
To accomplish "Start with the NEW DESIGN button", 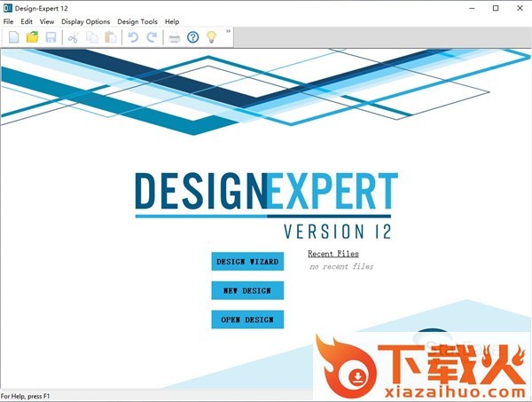I will click(x=247, y=291).
